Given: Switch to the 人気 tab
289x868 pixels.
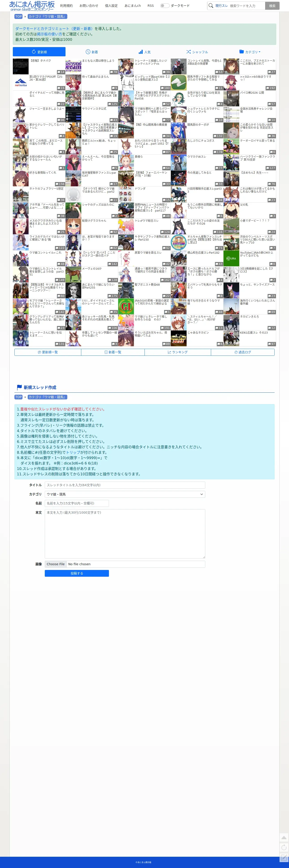Looking at the screenshot, I should point(144,52).
